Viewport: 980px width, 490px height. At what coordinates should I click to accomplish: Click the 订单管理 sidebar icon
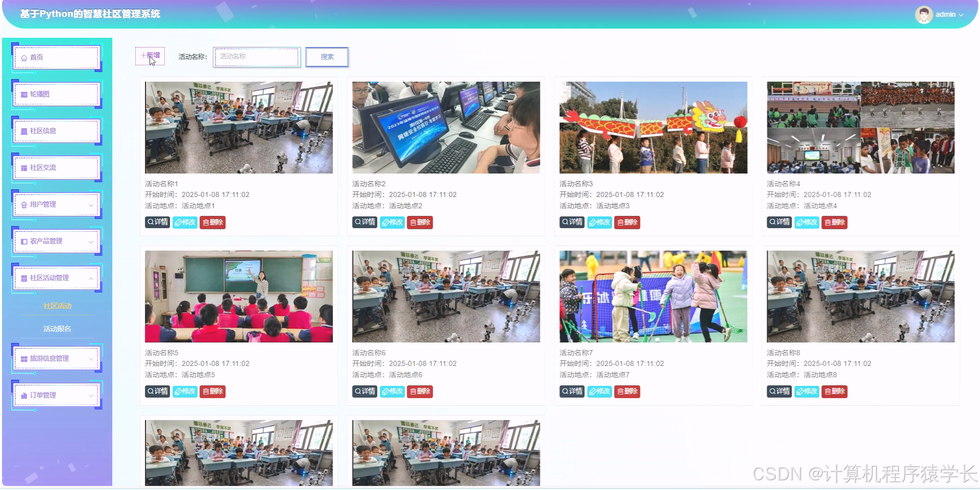click(x=24, y=396)
